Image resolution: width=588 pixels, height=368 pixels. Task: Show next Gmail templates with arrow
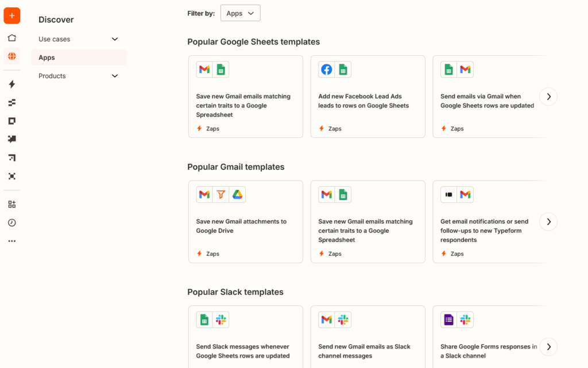tap(548, 221)
